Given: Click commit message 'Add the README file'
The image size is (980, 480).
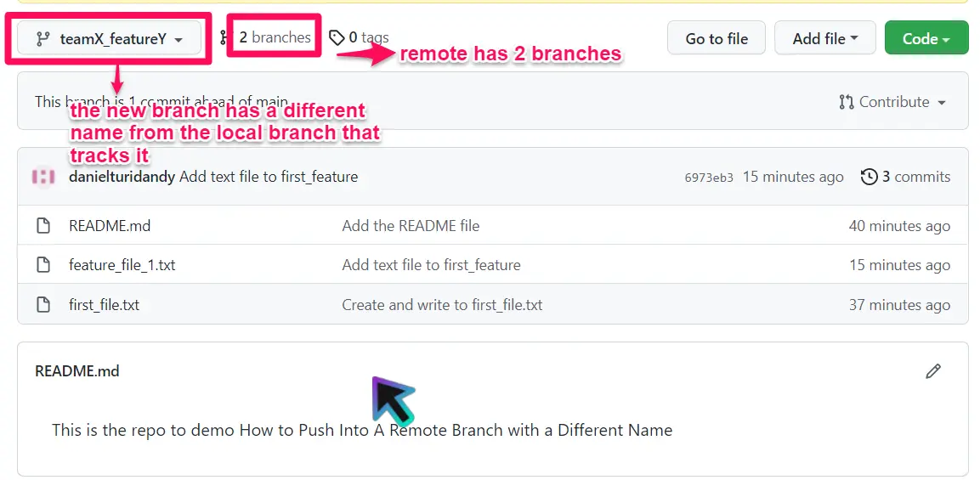Looking at the screenshot, I should (411, 226).
